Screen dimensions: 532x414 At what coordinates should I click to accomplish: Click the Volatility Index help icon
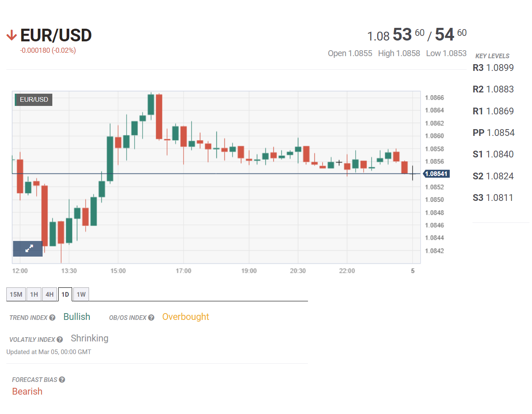tap(60, 339)
